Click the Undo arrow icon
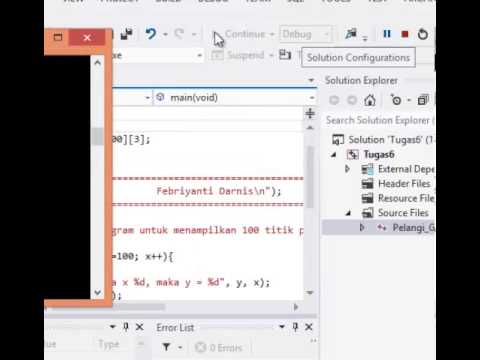The width and height of the screenshot is (480, 360). (x=151, y=34)
